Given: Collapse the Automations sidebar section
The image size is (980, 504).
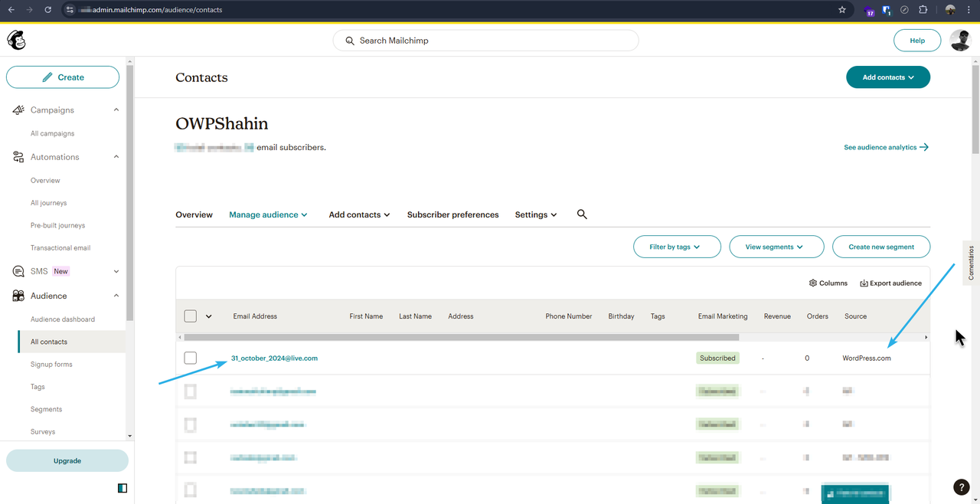Looking at the screenshot, I should click(116, 157).
